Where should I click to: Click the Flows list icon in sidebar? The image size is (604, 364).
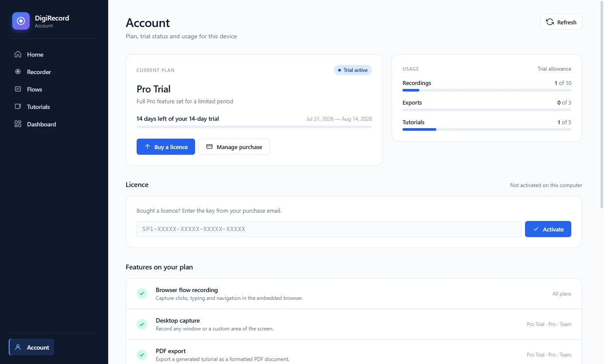(18, 89)
